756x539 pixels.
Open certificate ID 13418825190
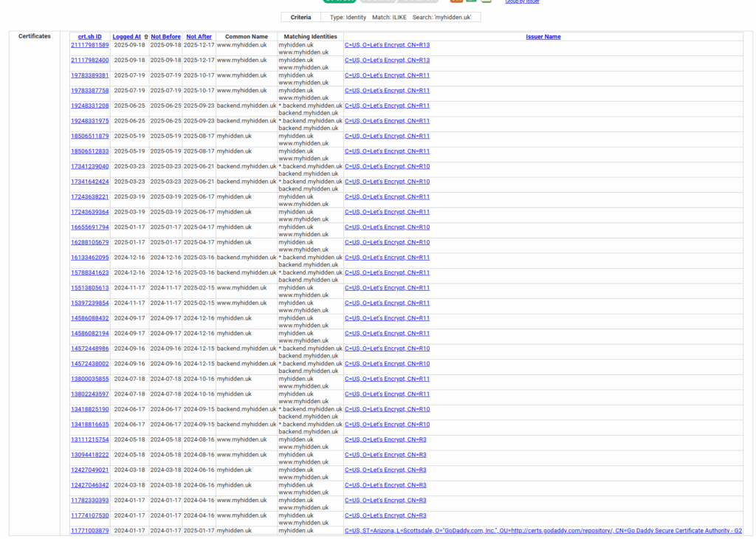pyautogui.click(x=89, y=409)
